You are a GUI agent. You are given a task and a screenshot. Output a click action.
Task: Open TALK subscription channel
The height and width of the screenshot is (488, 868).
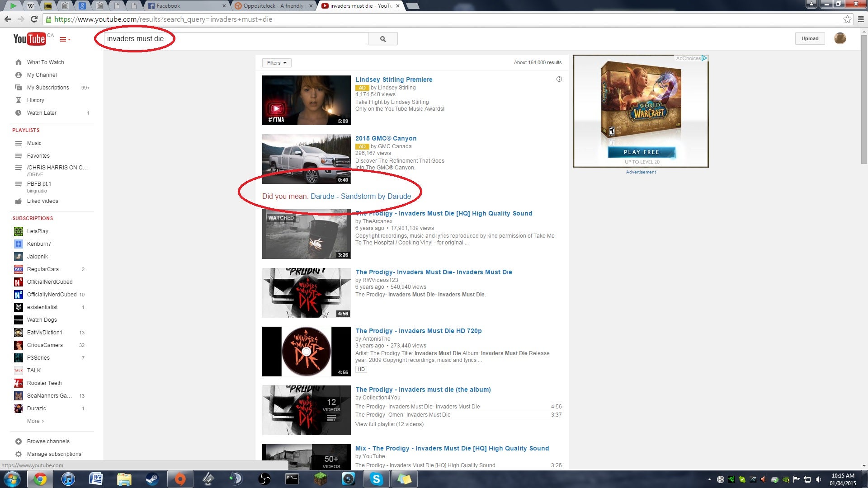[x=33, y=371]
